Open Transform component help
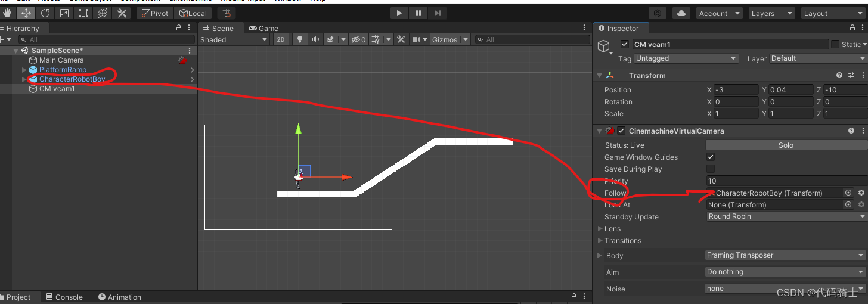 pos(839,76)
